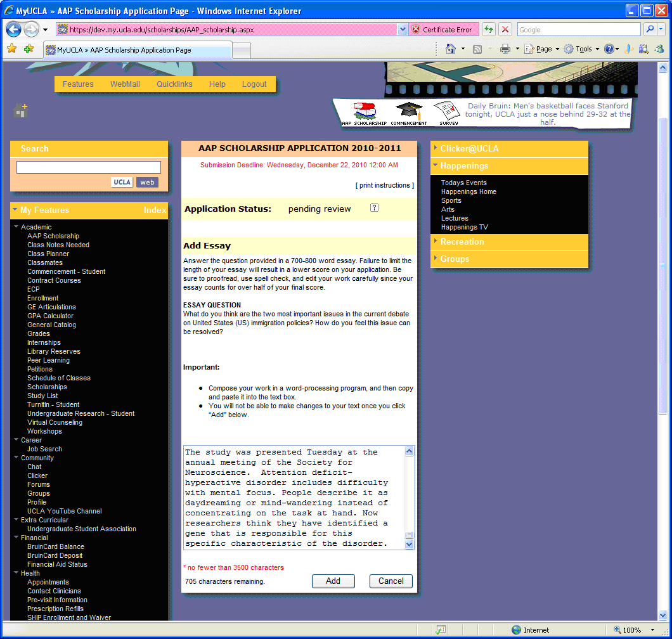Expand the Clicker@UCLA panel
Viewport: 672px width, 639px height.
coord(469,149)
